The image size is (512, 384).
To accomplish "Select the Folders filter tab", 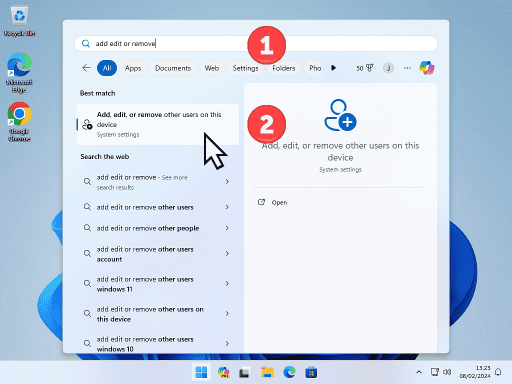I will 284,68.
